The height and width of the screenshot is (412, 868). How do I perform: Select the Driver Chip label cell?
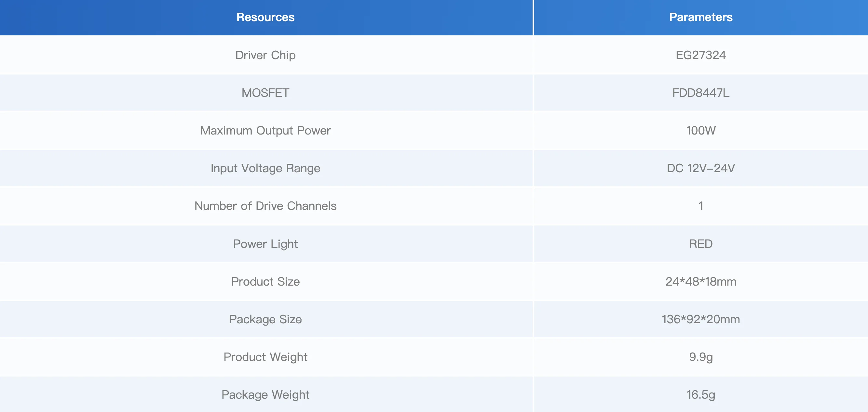[x=265, y=55]
